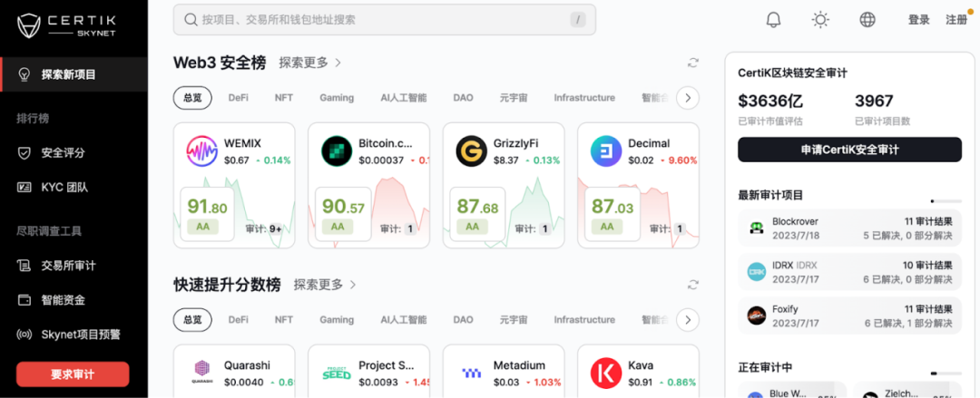Click the Metadium project logo
Screen dimensions: 980x398
click(x=471, y=373)
